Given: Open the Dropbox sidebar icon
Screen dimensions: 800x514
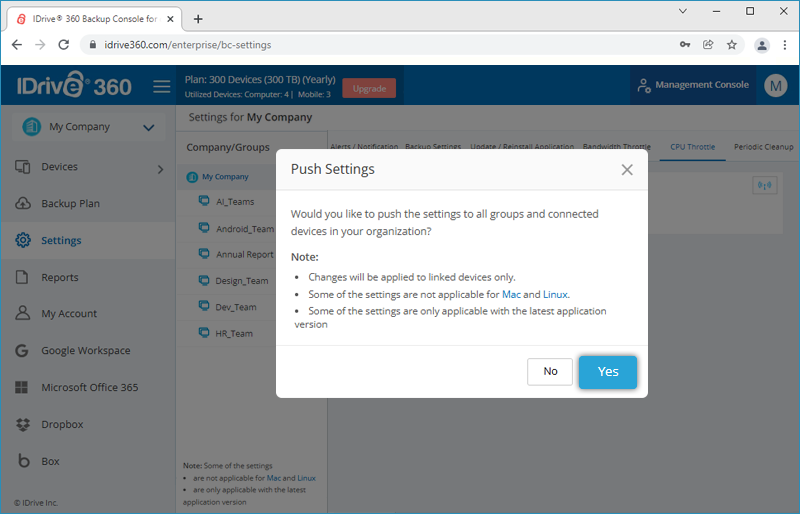Looking at the screenshot, I should [x=23, y=425].
